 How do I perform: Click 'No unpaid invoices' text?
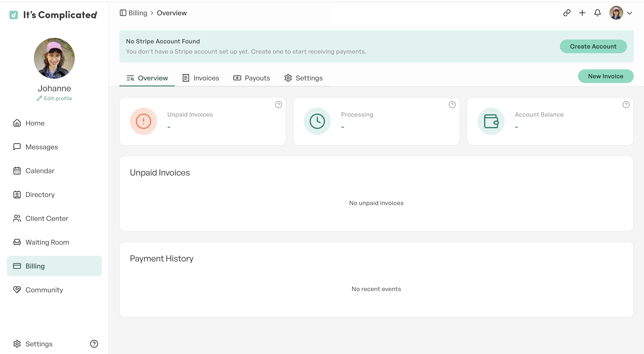click(376, 203)
